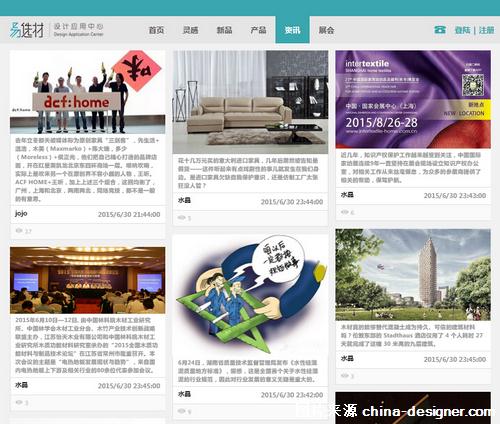
Task: Click the 注册 register link
Action: point(486,30)
